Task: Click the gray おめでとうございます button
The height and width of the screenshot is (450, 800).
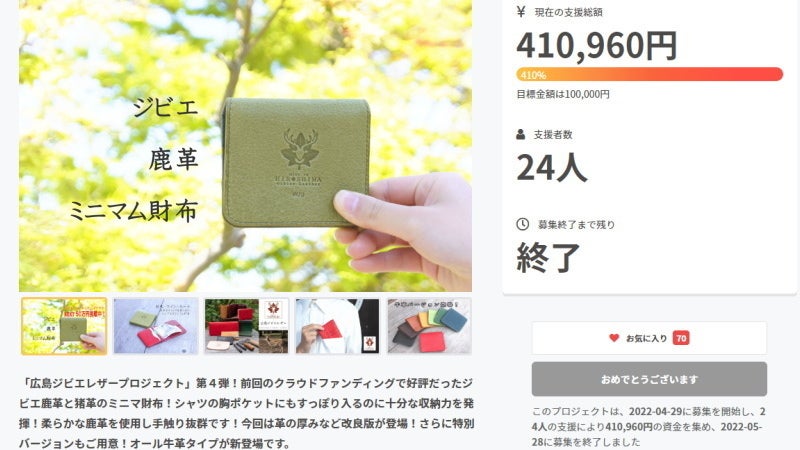Action: point(649,379)
